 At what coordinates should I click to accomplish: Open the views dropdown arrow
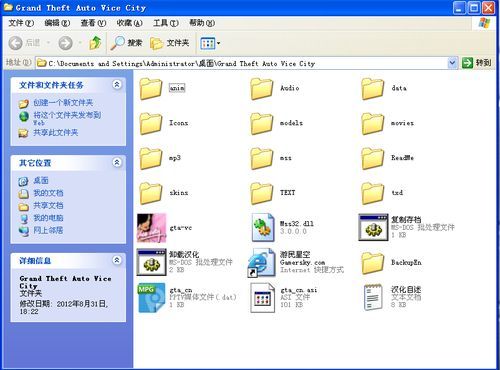click(219, 43)
